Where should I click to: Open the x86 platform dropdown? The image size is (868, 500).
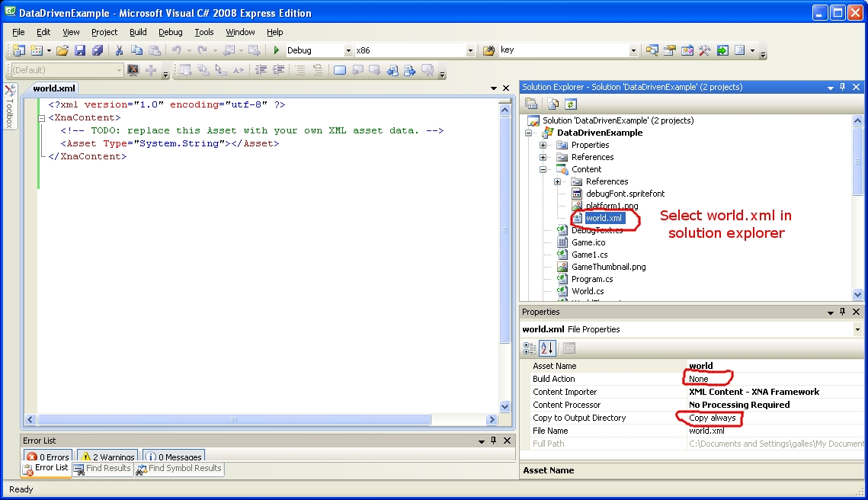tap(470, 50)
